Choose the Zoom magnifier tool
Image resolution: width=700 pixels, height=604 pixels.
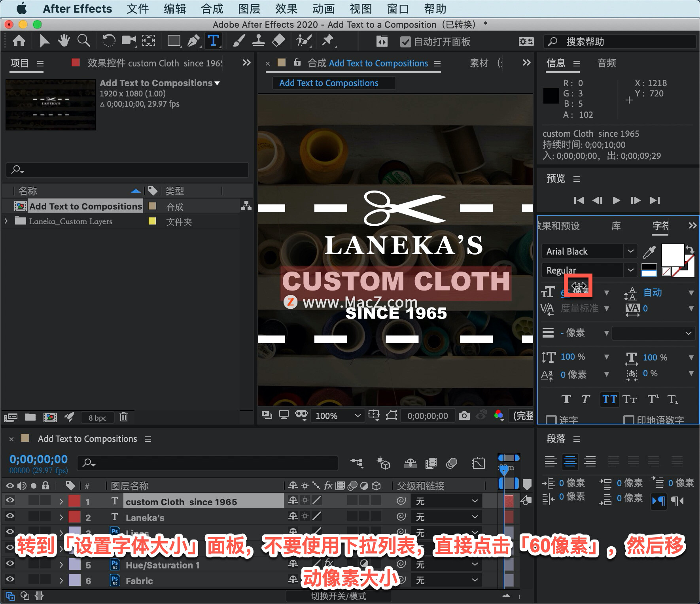pos(83,41)
